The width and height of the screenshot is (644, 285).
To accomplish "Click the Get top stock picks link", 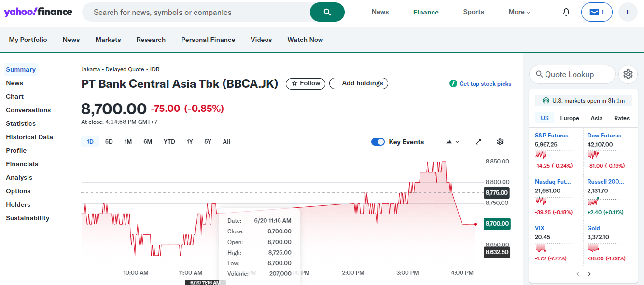I will (x=485, y=83).
